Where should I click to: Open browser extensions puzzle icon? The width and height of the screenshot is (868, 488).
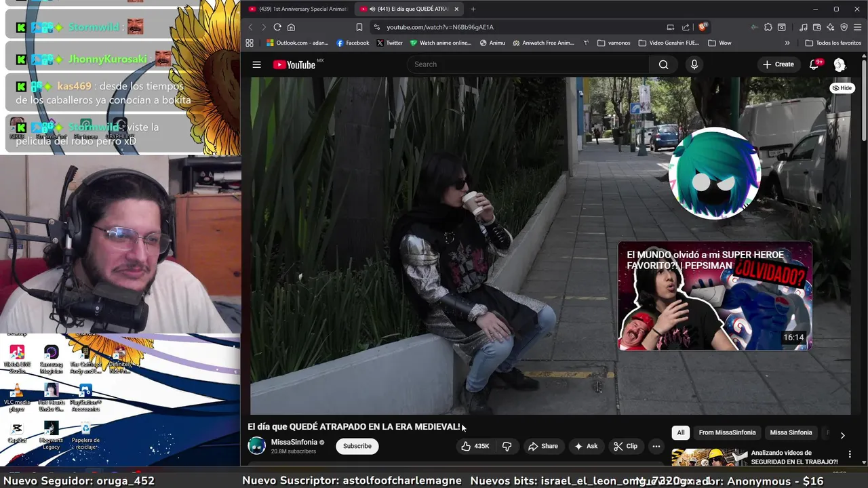point(768,27)
